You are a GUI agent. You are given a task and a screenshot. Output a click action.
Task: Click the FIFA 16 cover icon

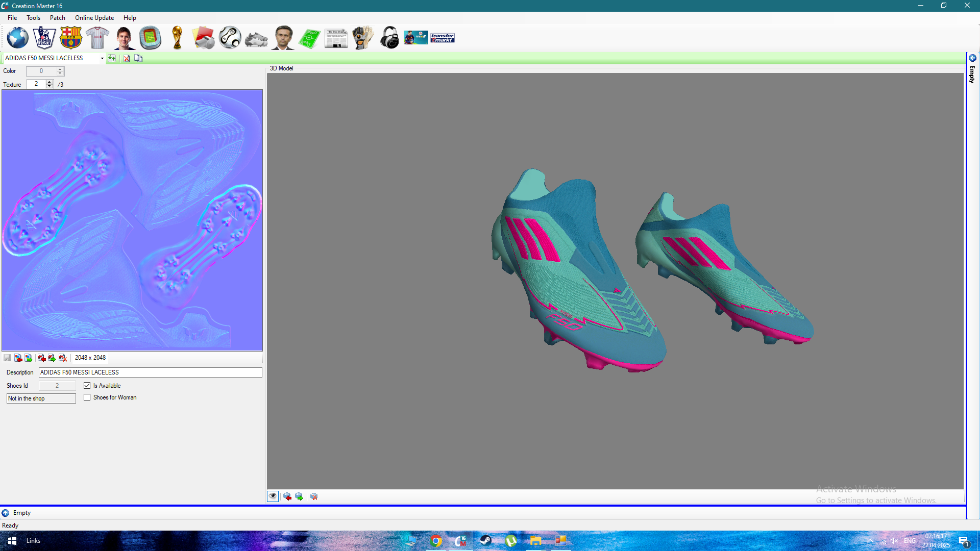[416, 38]
